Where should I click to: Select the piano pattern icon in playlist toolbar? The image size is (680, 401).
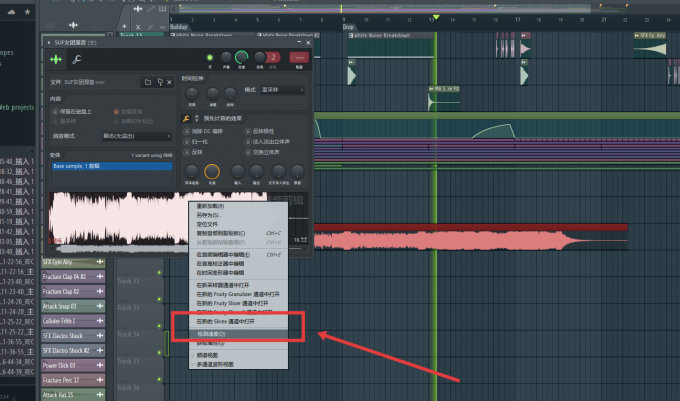coord(163,9)
